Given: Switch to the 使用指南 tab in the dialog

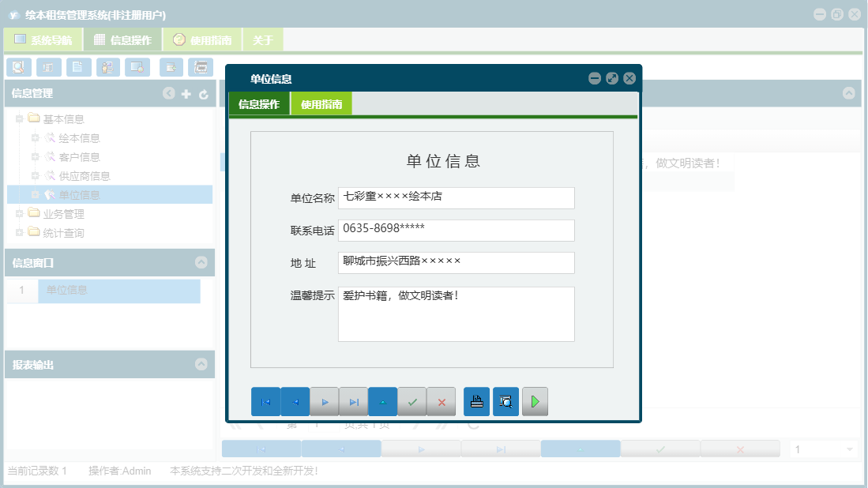Looking at the screenshot, I should coord(321,103).
